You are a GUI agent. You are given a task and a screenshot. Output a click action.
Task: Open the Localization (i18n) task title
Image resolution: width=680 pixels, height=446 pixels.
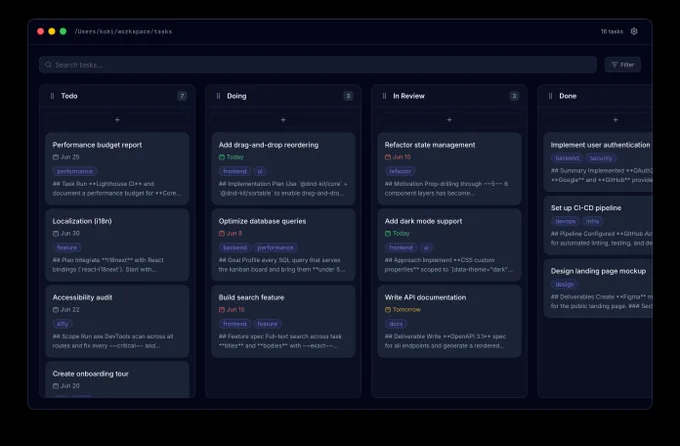[82, 221]
